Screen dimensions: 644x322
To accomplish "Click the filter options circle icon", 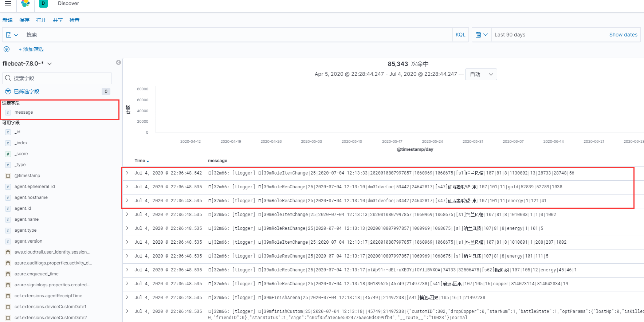I will click(6, 49).
